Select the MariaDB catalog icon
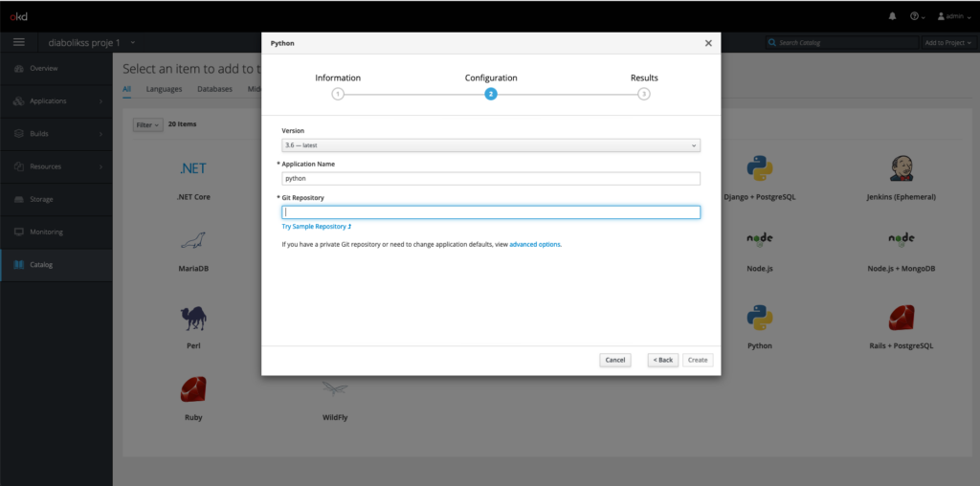 (x=193, y=241)
